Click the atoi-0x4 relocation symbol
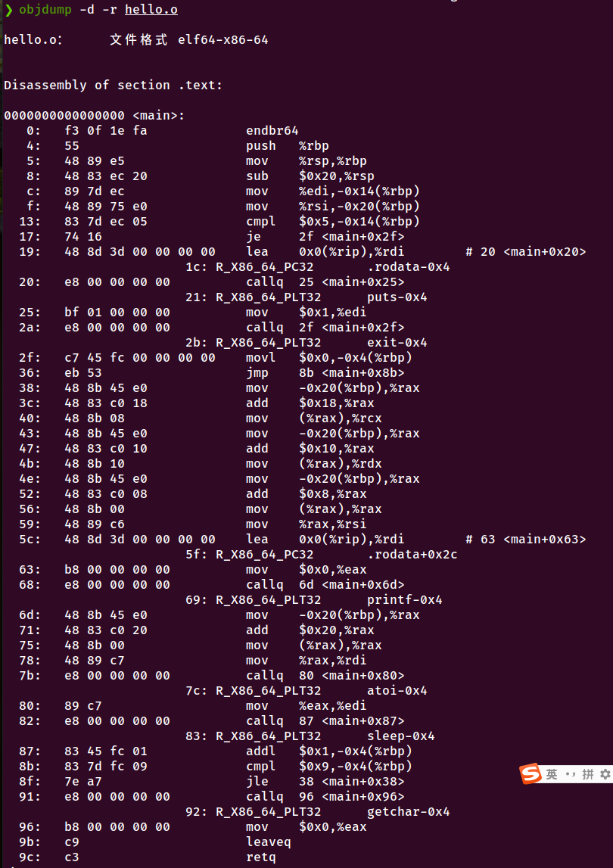 tap(397, 691)
